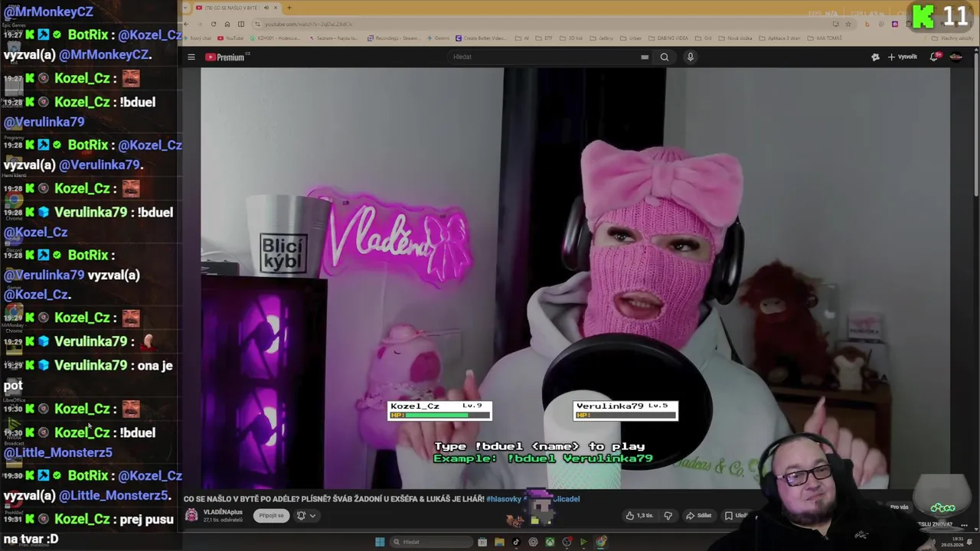Click the Windows taskbar Hledat search box

(x=432, y=542)
